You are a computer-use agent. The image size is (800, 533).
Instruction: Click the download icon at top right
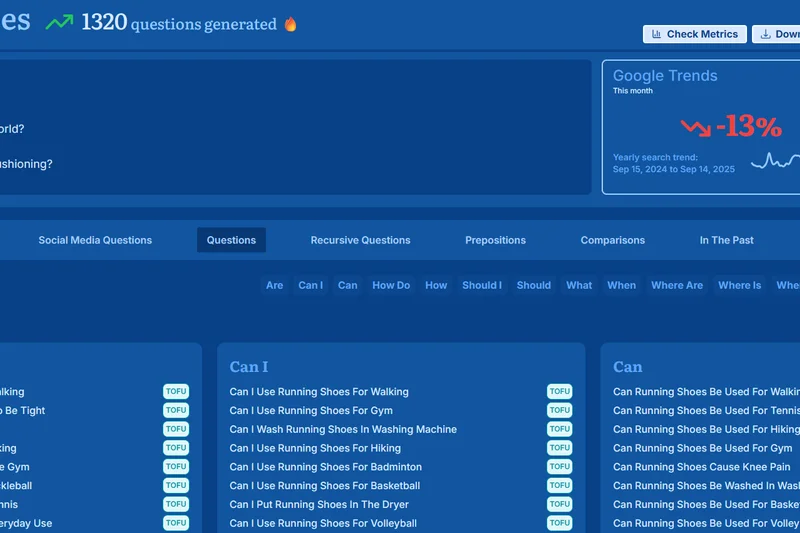point(766,34)
